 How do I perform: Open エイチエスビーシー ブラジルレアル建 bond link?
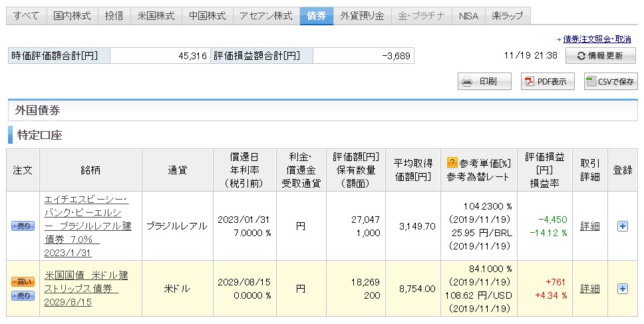pyautogui.click(x=88, y=226)
